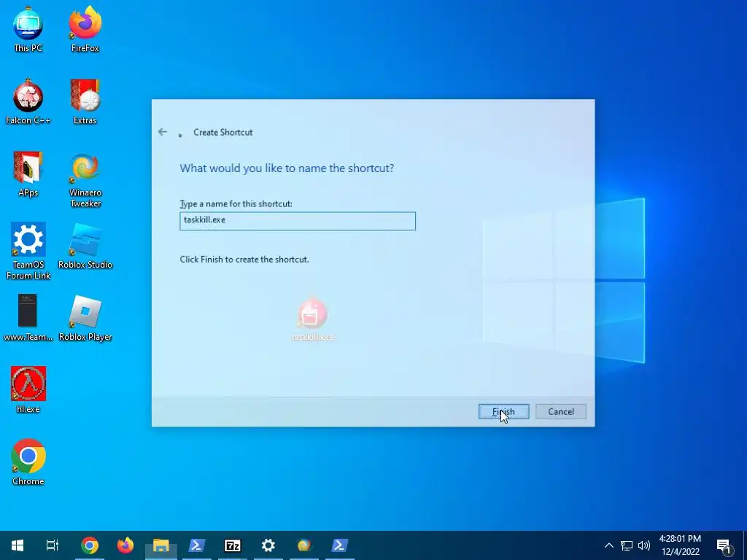Click the 'Type a name for this shortcut:' label

pyautogui.click(x=236, y=204)
